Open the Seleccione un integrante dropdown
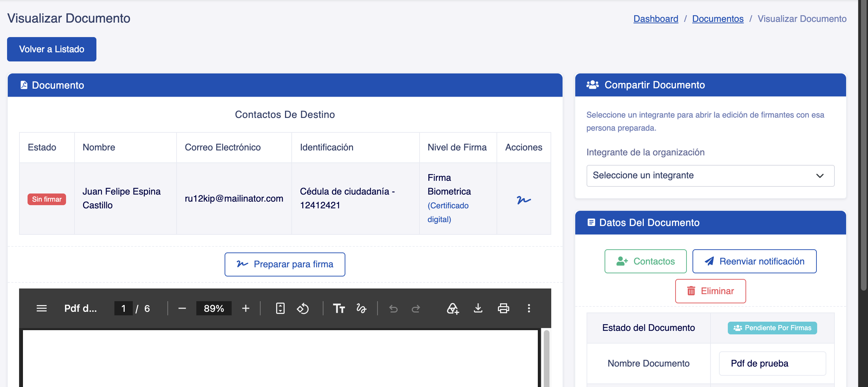Screen dimensions: 868x387 (x=711, y=175)
